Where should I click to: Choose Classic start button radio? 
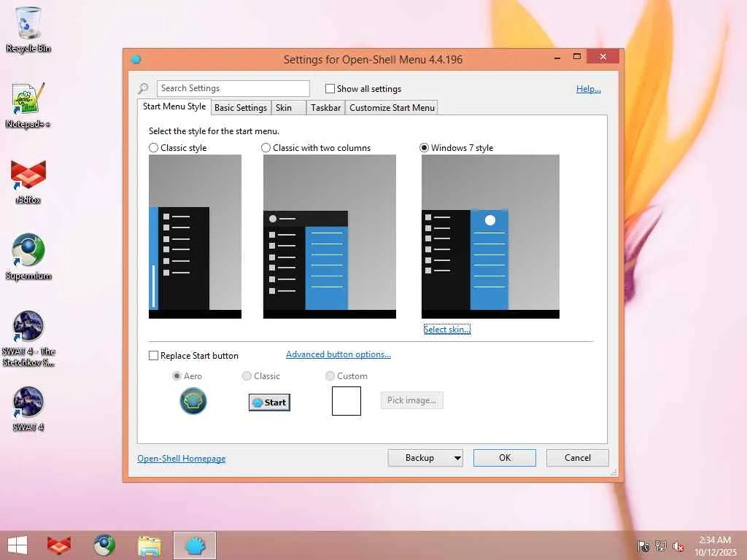click(x=247, y=376)
